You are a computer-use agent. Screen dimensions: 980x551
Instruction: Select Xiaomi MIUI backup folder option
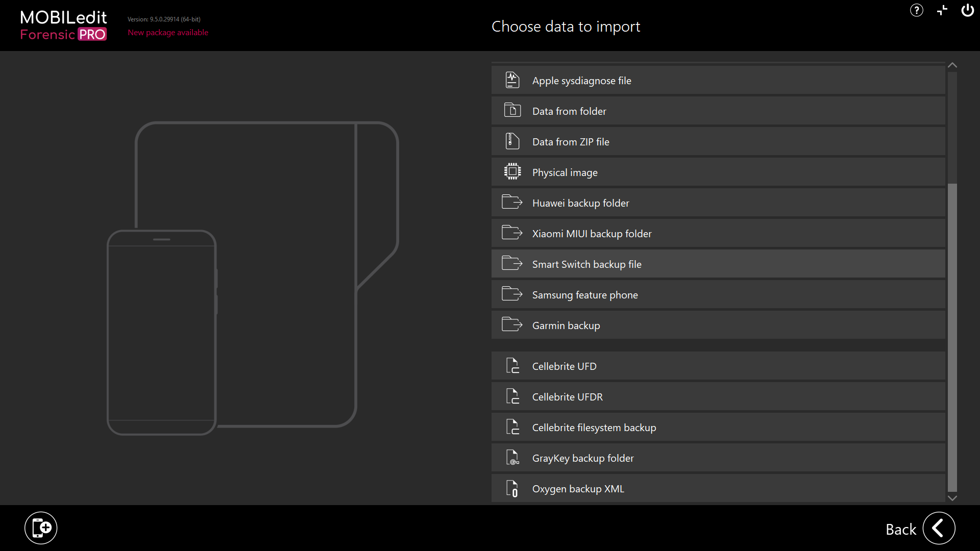click(718, 233)
